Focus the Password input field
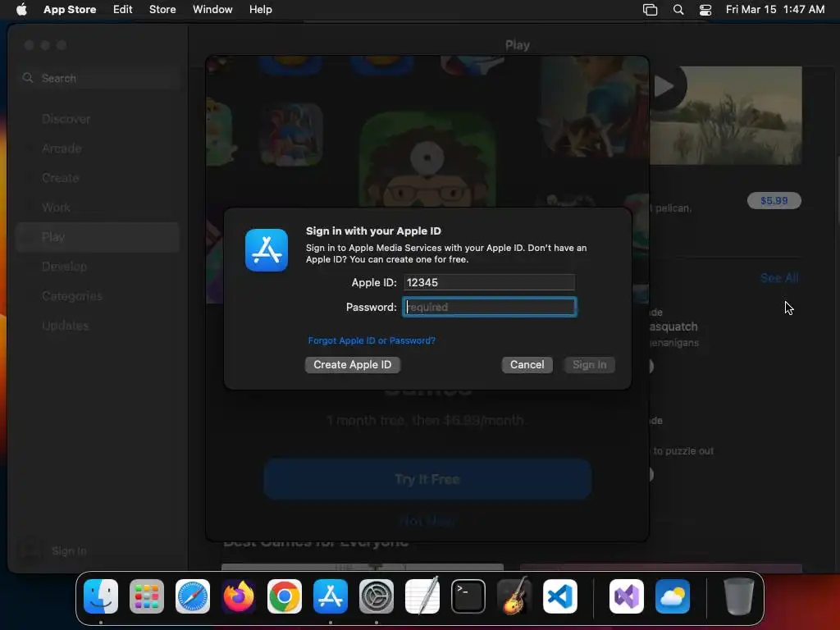This screenshot has width=840, height=630. click(x=489, y=307)
